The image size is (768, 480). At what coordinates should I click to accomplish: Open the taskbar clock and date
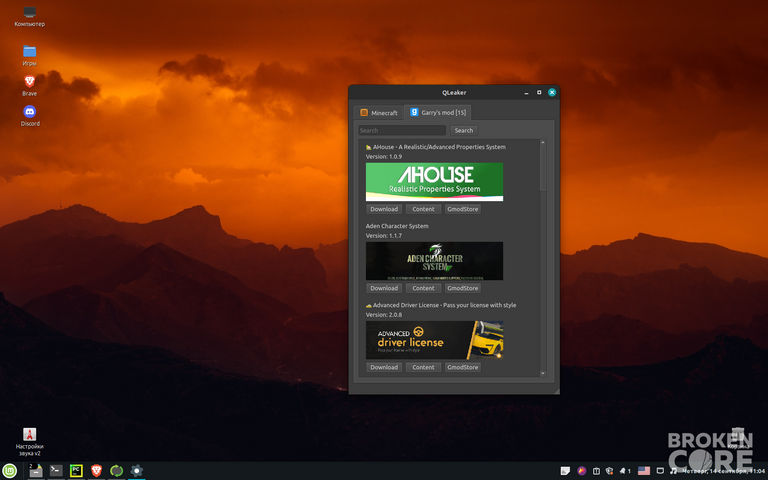pos(724,471)
